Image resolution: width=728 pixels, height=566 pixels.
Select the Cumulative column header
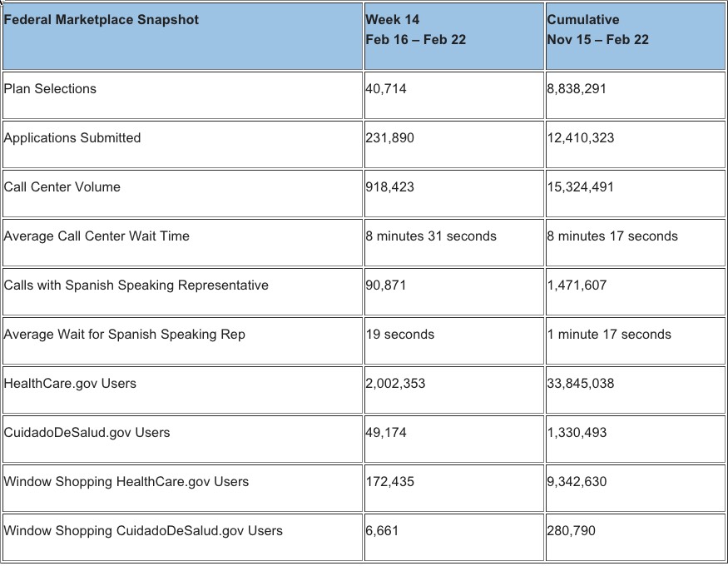(x=598, y=29)
